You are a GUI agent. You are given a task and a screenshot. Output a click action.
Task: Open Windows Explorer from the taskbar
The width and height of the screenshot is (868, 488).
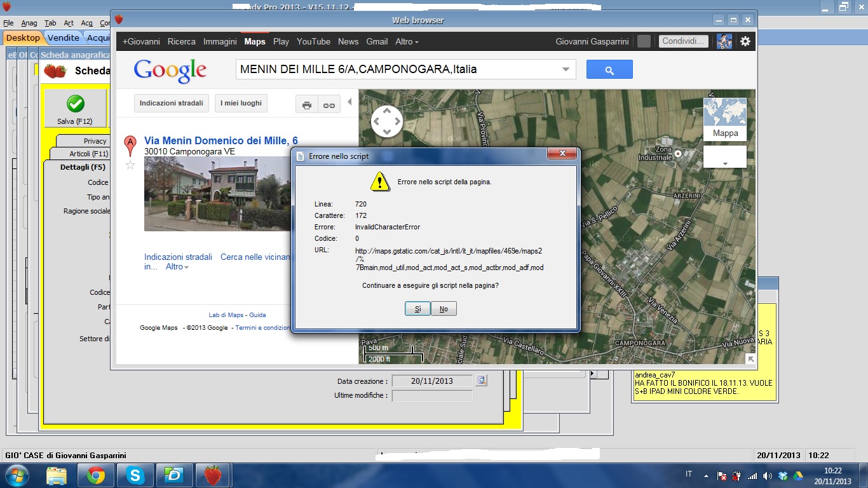57,475
